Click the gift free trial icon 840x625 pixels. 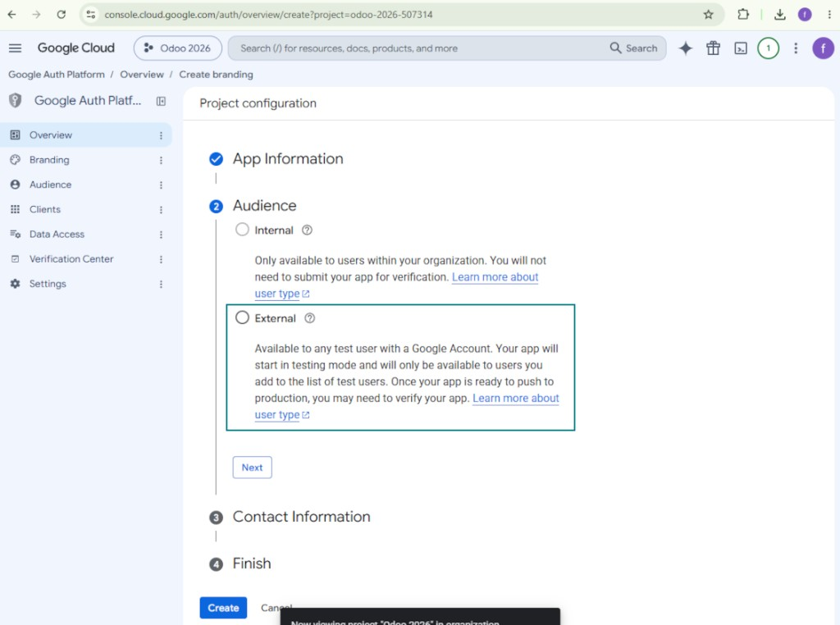(713, 48)
